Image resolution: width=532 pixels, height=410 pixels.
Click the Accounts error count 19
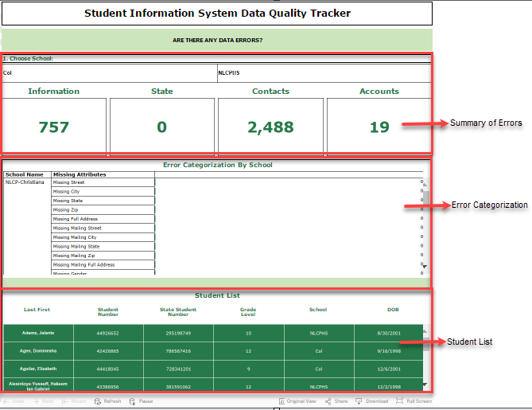tap(379, 127)
